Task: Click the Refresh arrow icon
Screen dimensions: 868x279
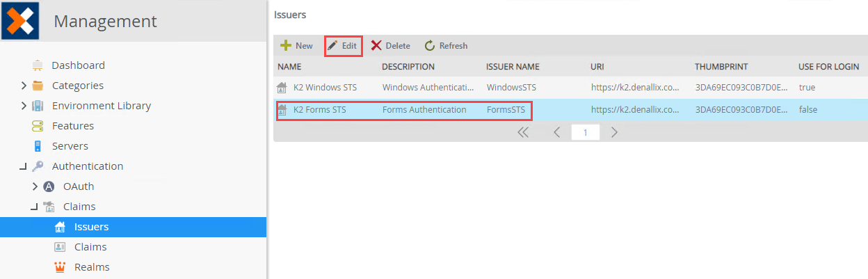Action: [x=430, y=45]
